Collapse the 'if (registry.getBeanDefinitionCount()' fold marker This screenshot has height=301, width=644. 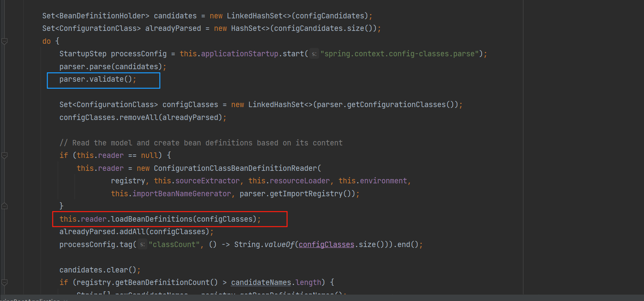coord(4,282)
